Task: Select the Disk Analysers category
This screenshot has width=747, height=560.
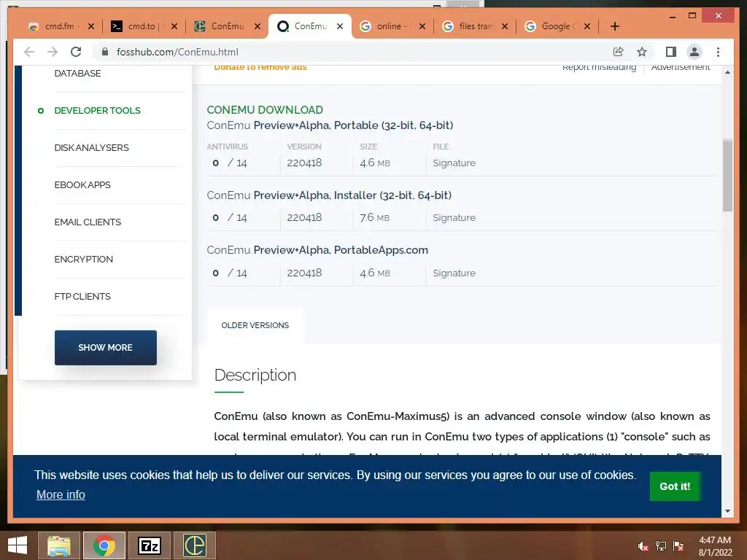Action: click(91, 147)
